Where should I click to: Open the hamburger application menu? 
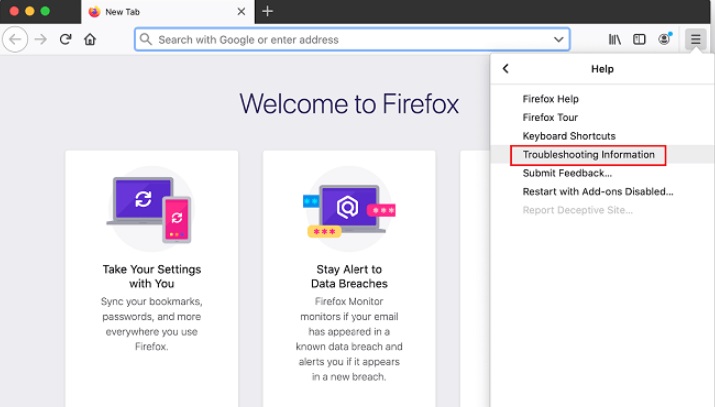(x=696, y=40)
